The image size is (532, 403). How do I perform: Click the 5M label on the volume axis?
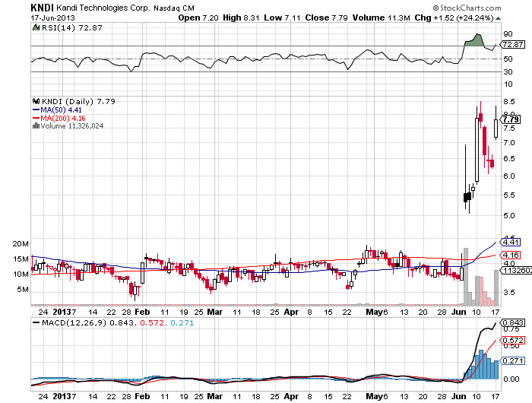coord(23,290)
